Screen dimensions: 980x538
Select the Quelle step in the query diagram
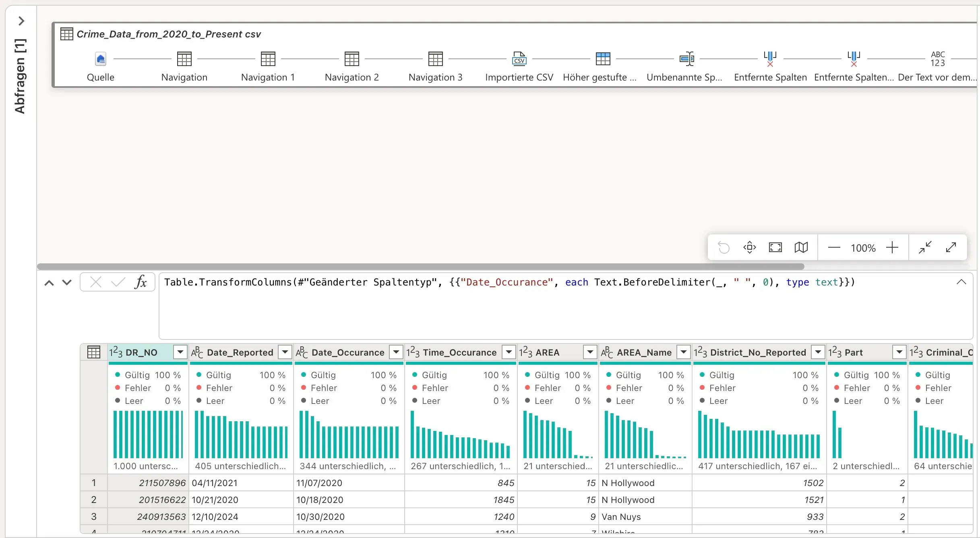(100, 59)
